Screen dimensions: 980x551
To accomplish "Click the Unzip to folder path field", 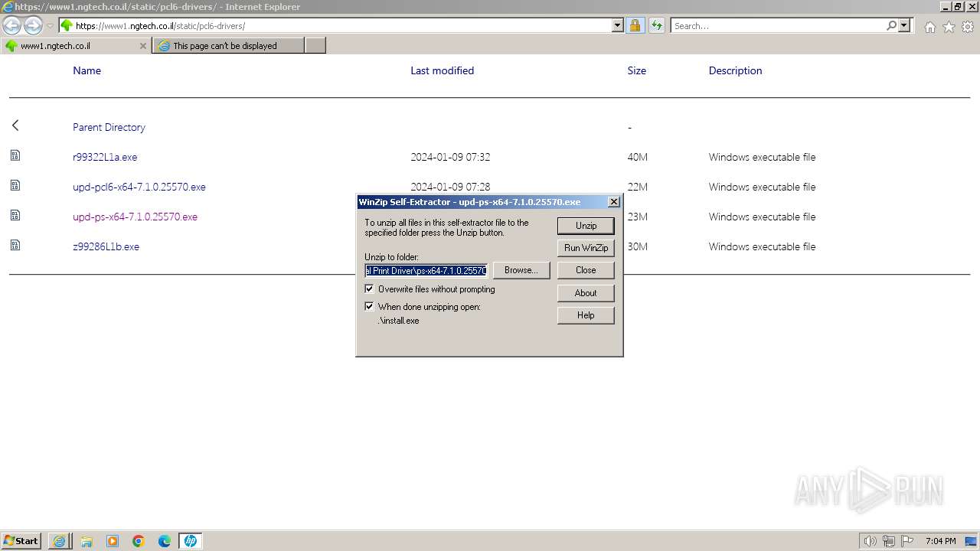I will pyautogui.click(x=426, y=270).
